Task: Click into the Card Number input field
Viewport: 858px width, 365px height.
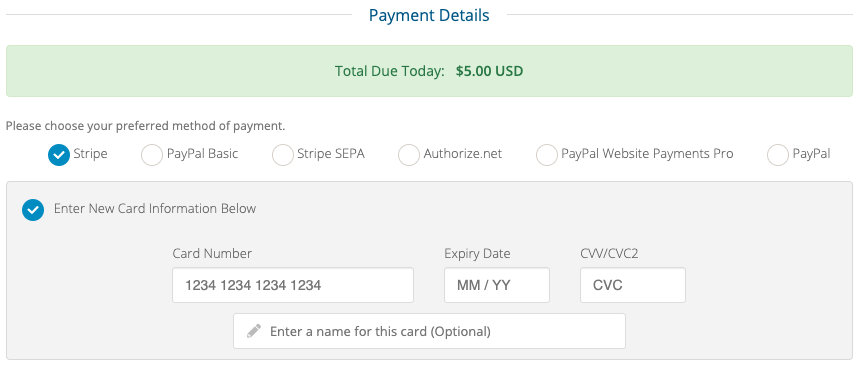Action: coord(293,285)
